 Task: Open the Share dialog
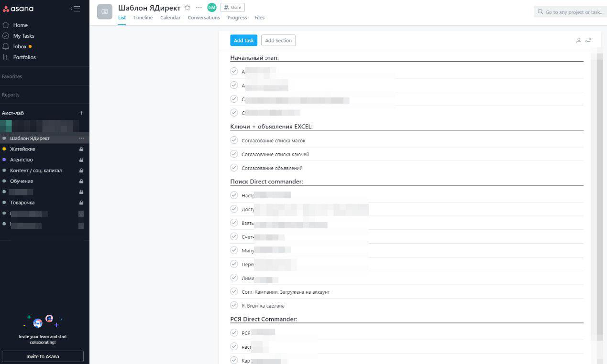[x=232, y=8]
